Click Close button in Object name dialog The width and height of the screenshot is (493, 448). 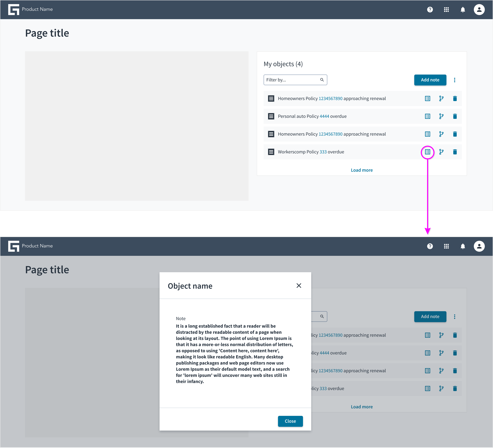point(290,421)
